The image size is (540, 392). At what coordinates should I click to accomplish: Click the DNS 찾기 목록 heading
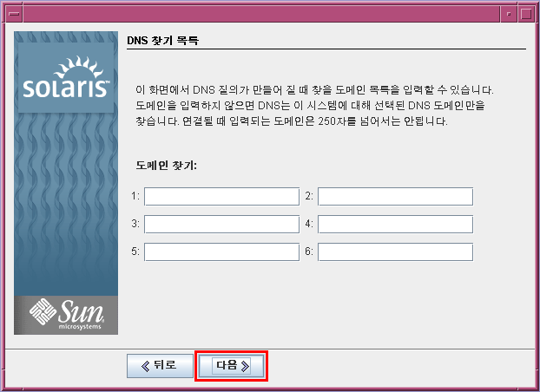(x=162, y=41)
